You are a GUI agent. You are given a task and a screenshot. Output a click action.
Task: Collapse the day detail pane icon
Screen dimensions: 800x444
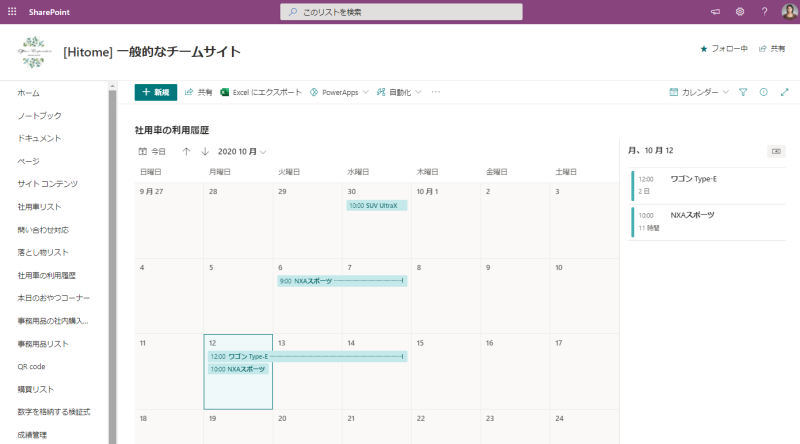click(776, 151)
